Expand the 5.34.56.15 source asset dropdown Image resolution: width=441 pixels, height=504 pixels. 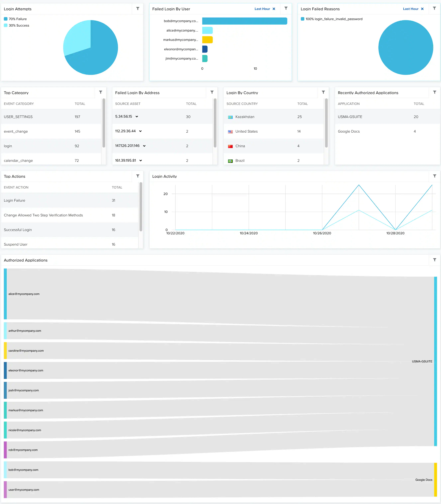(x=137, y=116)
